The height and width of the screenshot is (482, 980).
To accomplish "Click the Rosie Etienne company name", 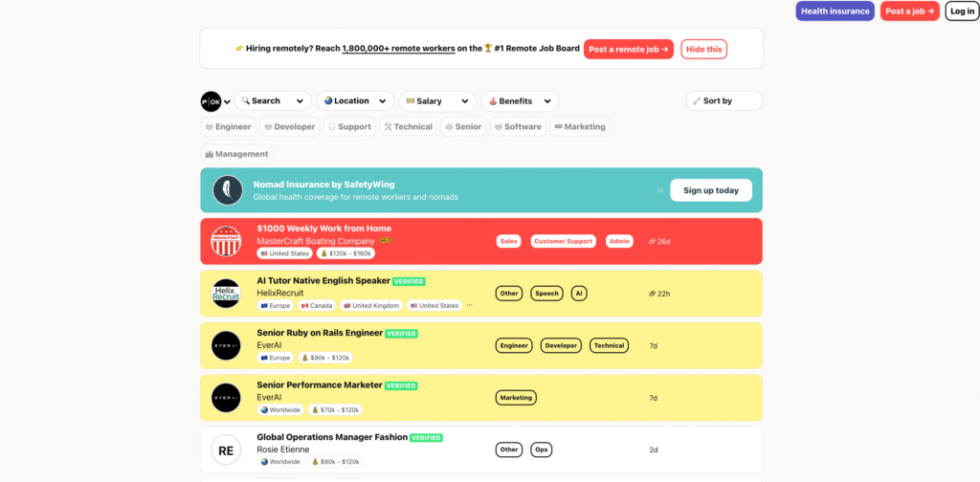I will pyautogui.click(x=283, y=449).
